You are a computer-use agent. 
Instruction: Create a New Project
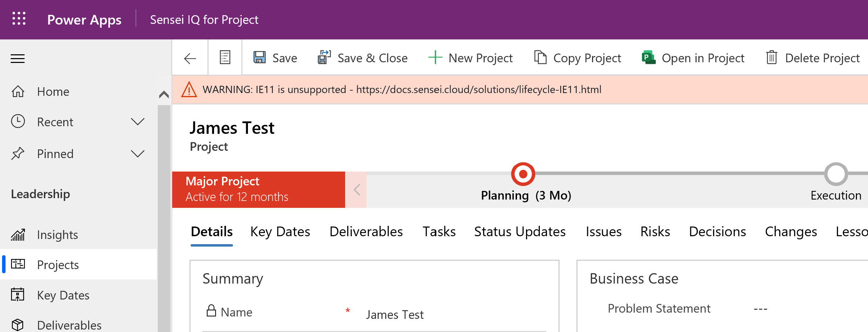click(x=471, y=58)
